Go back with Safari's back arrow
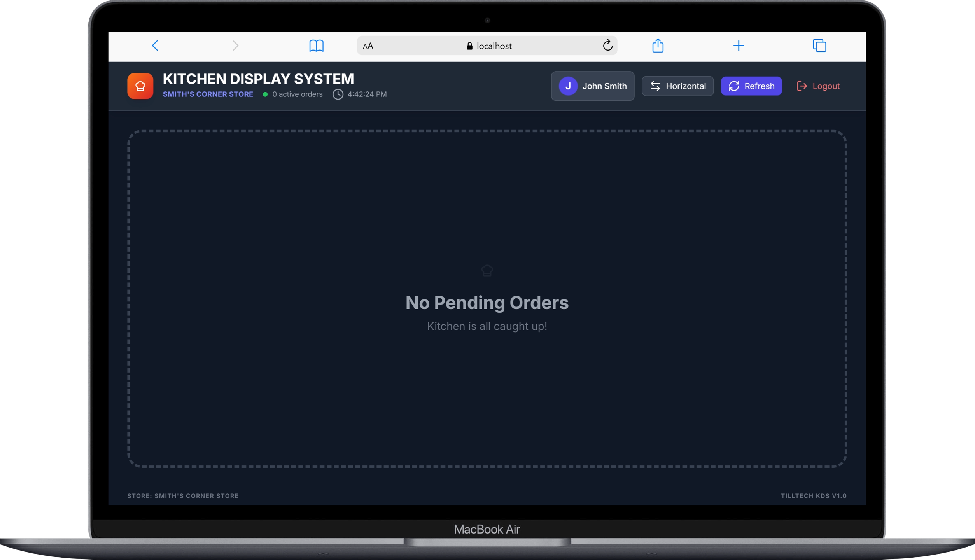The image size is (975, 560). pos(155,45)
